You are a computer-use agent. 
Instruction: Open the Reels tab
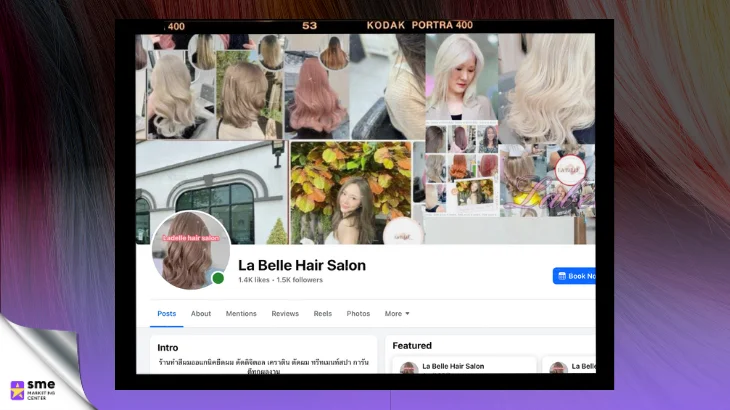[323, 314]
